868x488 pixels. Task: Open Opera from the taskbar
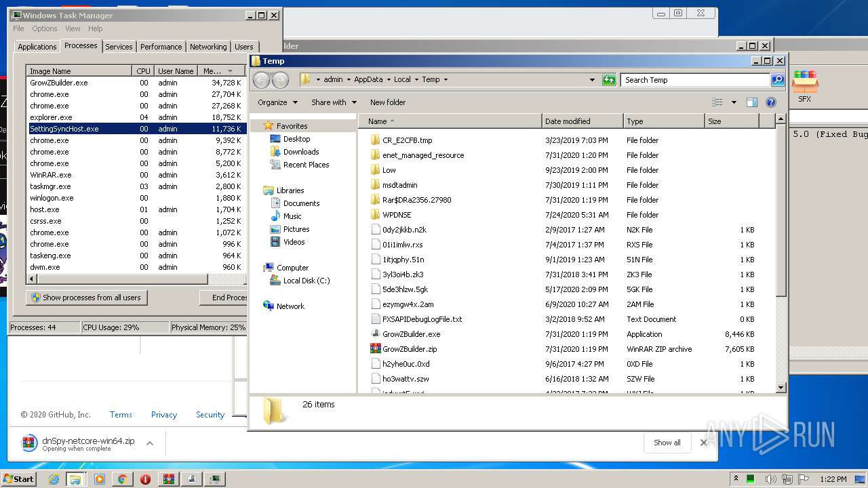pos(145,479)
